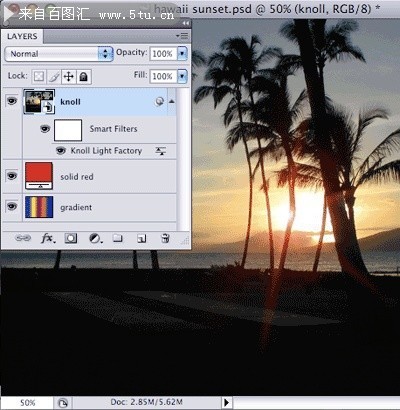400x410 pixels.
Task: Click the Fill value field
Action: click(163, 76)
